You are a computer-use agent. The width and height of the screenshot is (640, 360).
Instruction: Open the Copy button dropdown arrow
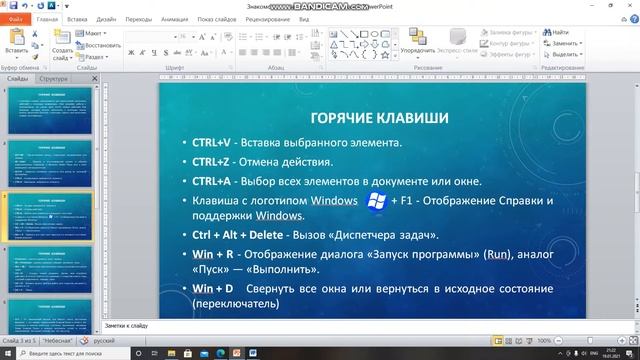[x=42, y=45]
